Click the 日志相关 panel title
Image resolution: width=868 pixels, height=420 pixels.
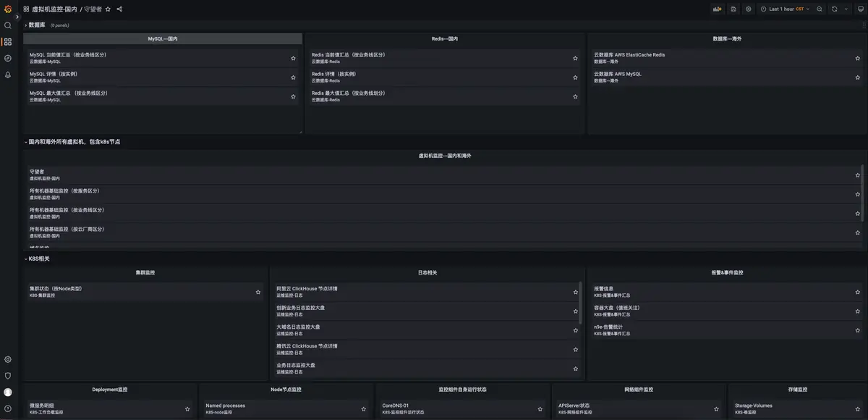[x=427, y=273]
